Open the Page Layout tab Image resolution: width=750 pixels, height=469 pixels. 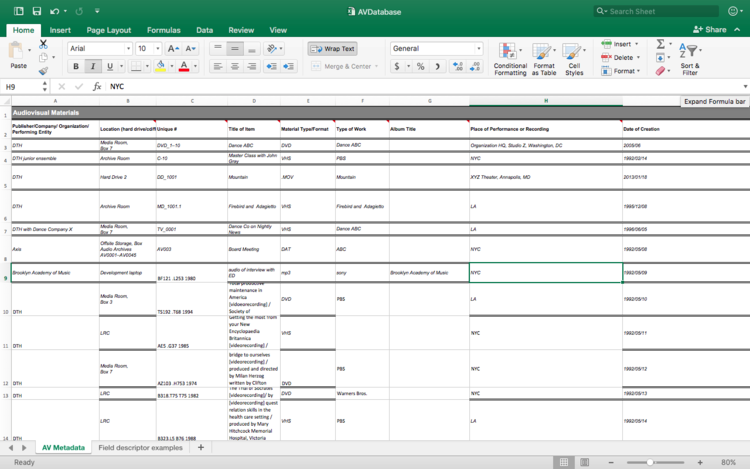tap(109, 30)
